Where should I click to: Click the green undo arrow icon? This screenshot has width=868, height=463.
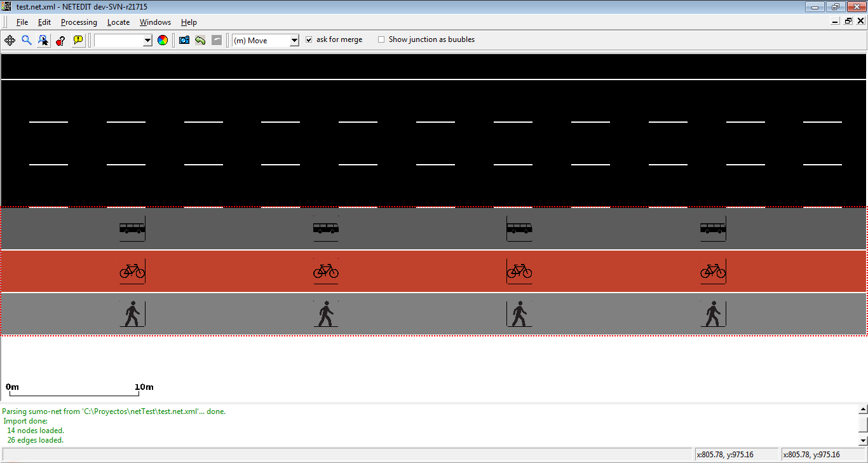[x=200, y=40]
